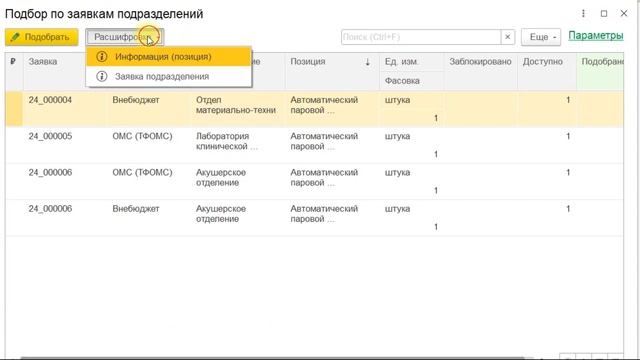Screen dimensions: 640x360
Task: Clear the search field with X
Action: [507, 37]
